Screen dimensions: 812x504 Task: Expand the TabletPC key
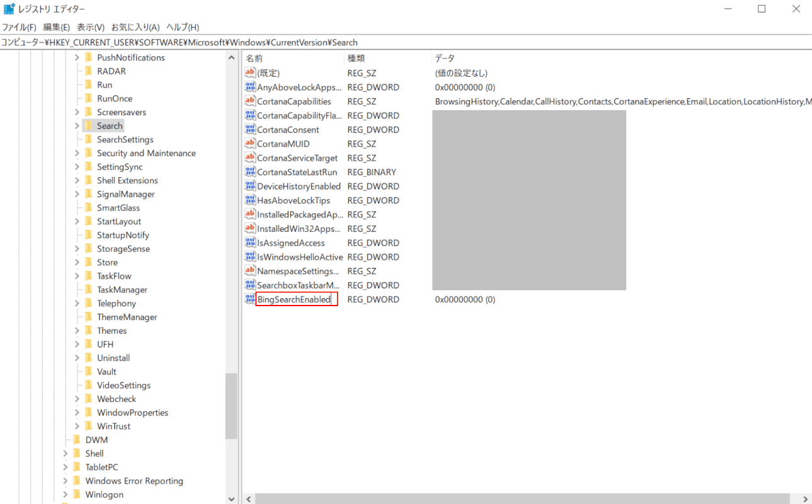pos(66,467)
